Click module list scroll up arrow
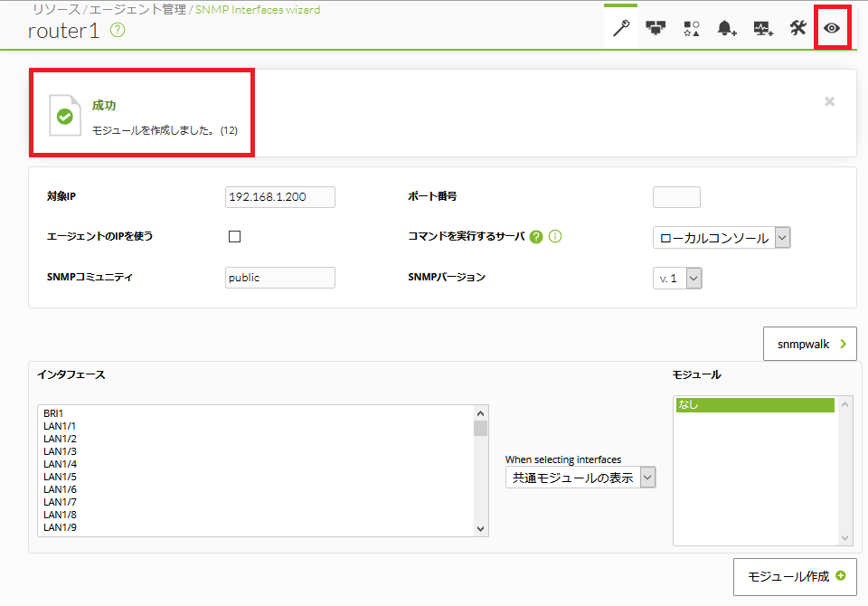Screen dimensions: 868x606 pos(844,405)
